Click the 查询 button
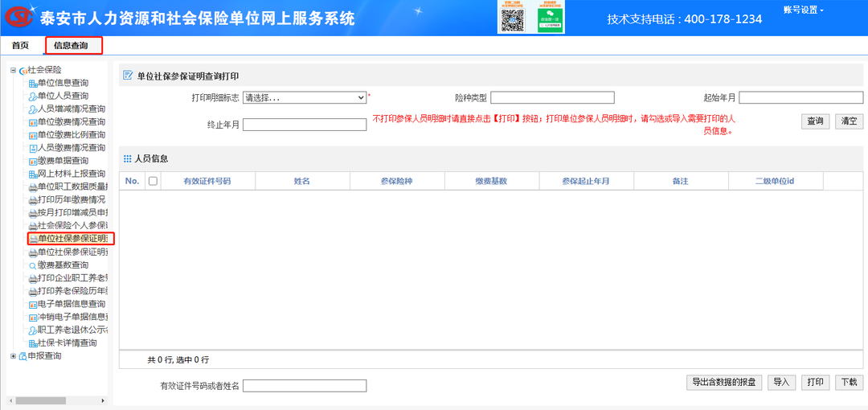This screenshot has width=868, height=410. pyautogui.click(x=814, y=121)
